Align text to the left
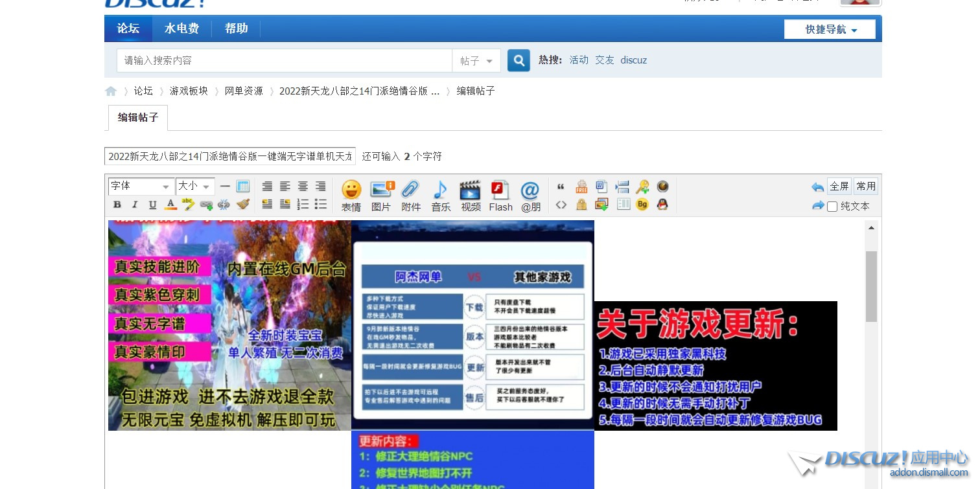The image size is (980, 489). click(x=285, y=187)
